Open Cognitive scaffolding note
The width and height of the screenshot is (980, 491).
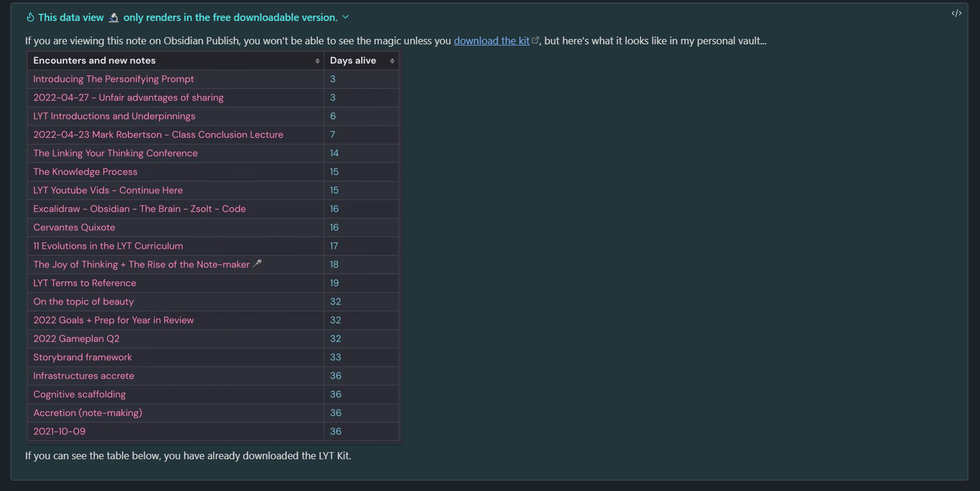click(x=80, y=395)
